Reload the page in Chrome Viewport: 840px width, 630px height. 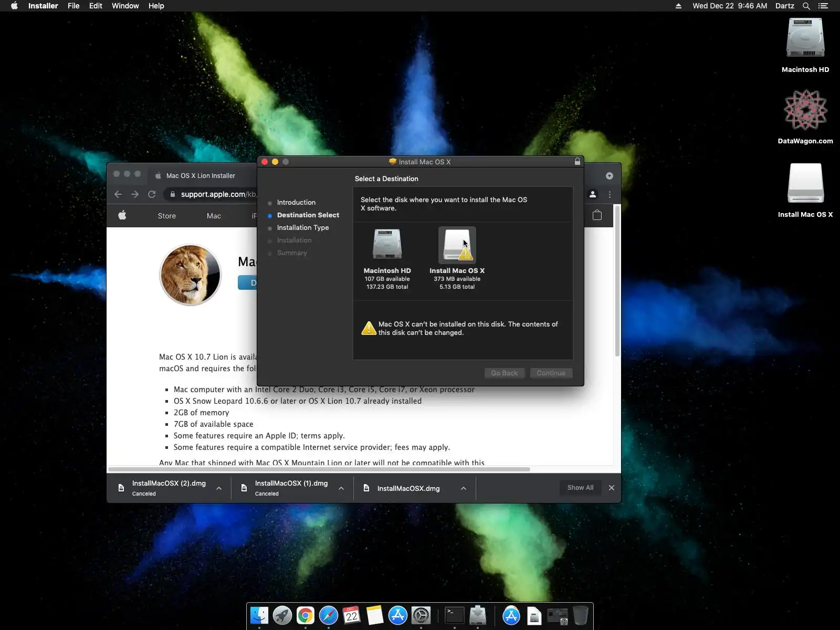pos(152,194)
